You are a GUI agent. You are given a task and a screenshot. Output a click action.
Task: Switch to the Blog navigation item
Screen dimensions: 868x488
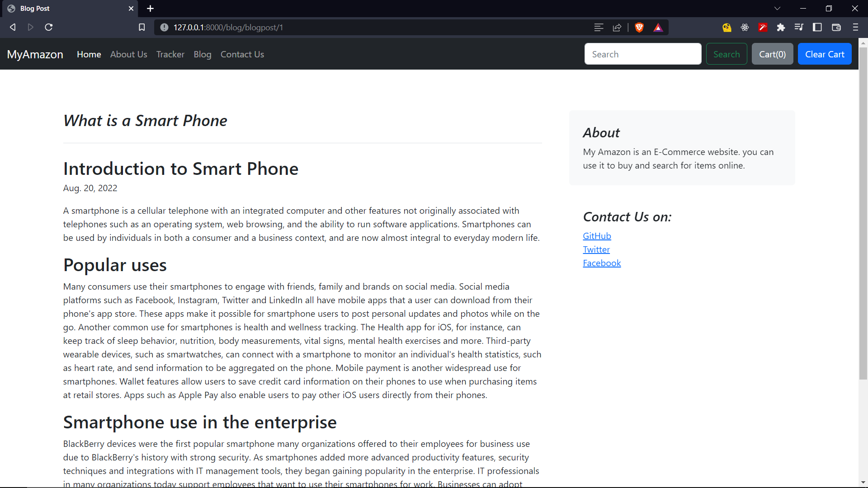[x=202, y=54]
